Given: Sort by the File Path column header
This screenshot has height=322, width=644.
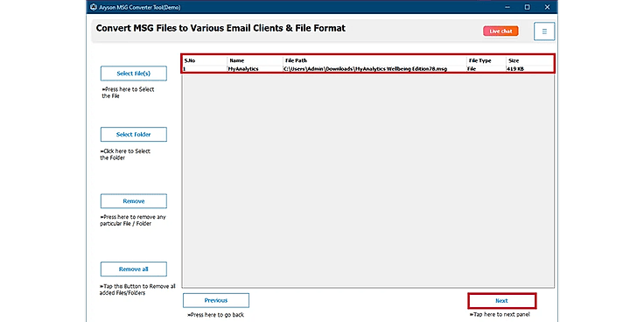Looking at the screenshot, I should click(374, 60).
